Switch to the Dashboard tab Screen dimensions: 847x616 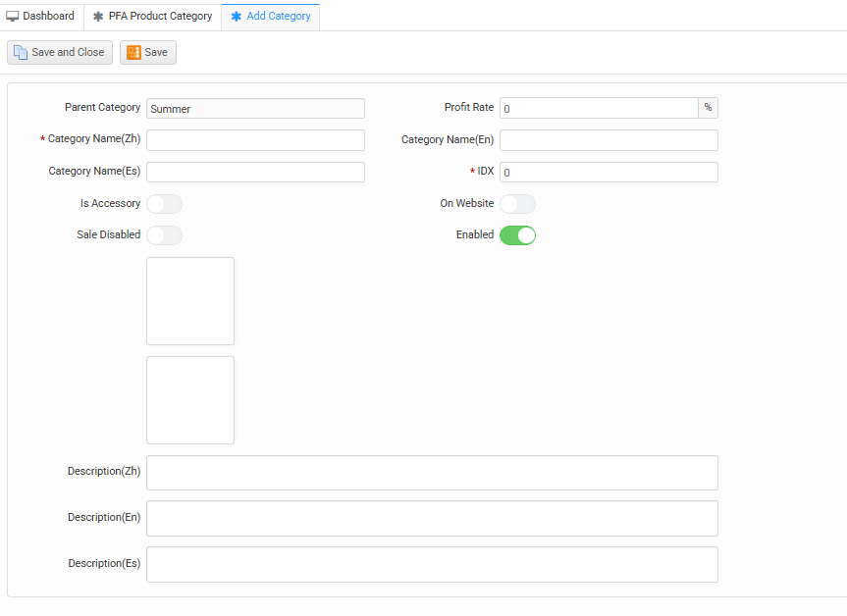tap(41, 17)
